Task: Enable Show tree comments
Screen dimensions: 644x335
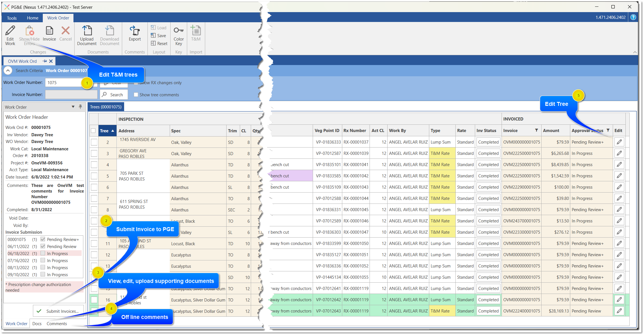Action: tap(136, 95)
